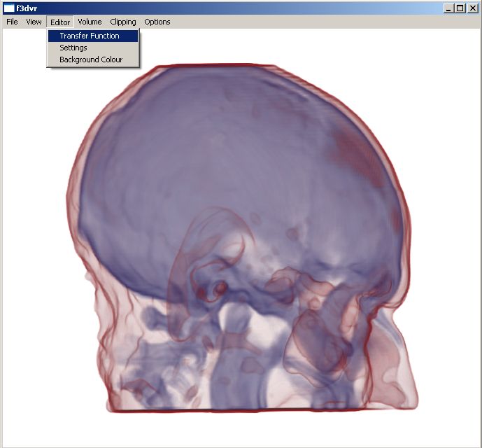Open the Clipping menu
The height and width of the screenshot is (448, 482).
click(x=123, y=22)
